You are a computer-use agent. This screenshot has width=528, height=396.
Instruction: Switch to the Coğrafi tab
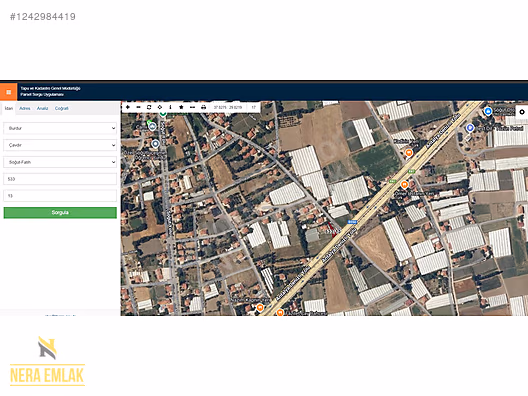click(x=62, y=108)
